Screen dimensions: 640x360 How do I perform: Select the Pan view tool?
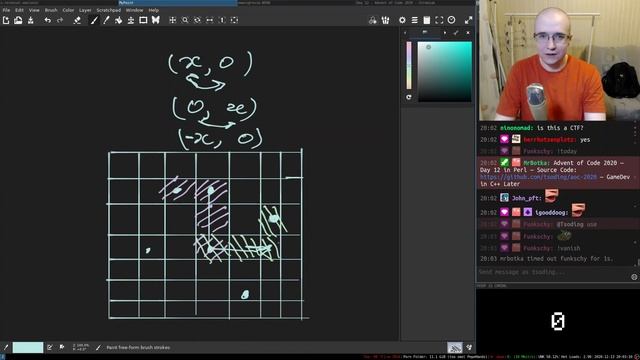click(173, 20)
